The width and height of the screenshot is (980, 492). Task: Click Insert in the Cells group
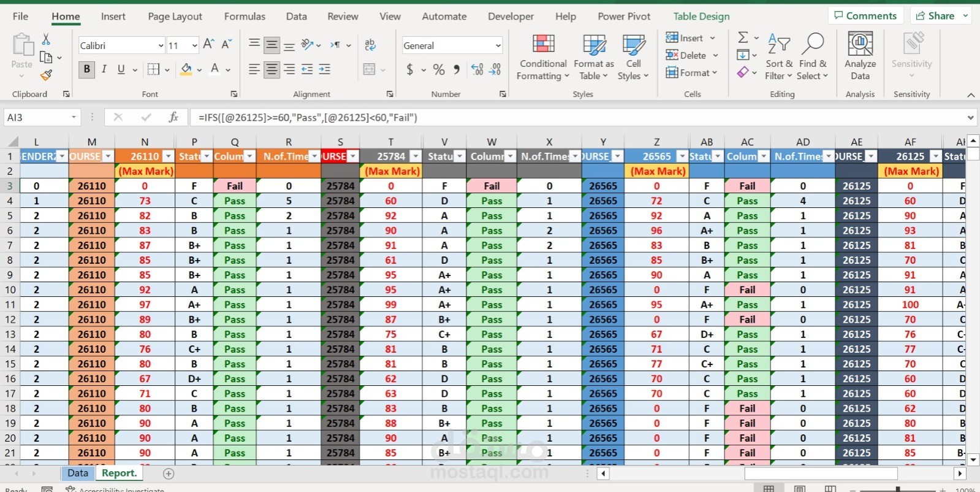[x=691, y=38]
